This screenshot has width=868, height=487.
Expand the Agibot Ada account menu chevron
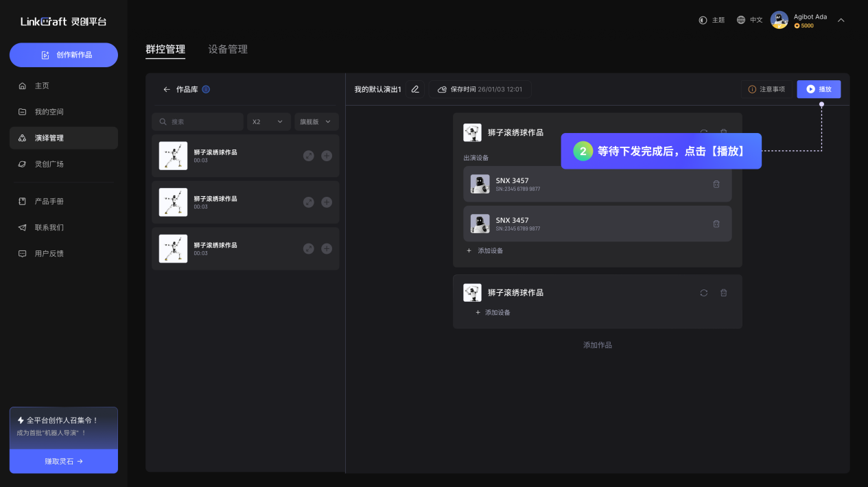point(841,21)
